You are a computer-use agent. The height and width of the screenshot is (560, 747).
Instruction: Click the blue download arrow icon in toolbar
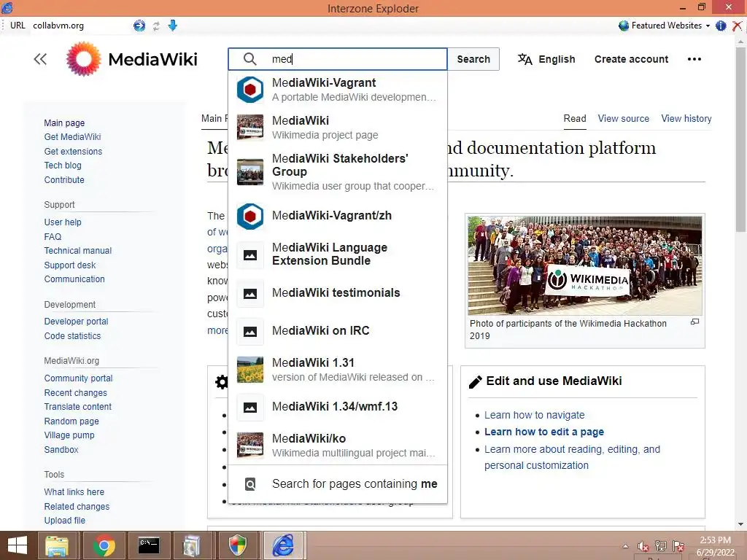click(x=172, y=26)
